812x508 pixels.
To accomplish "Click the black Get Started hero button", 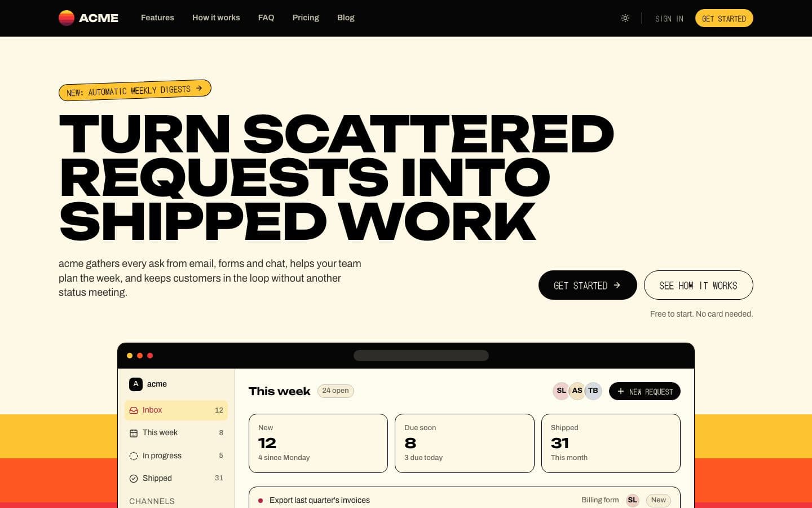I will click(588, 285).
